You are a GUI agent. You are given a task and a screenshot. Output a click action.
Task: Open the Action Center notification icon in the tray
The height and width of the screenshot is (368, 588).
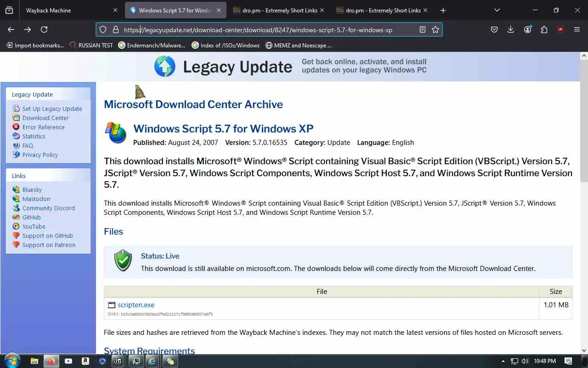[x=568, y=361]
